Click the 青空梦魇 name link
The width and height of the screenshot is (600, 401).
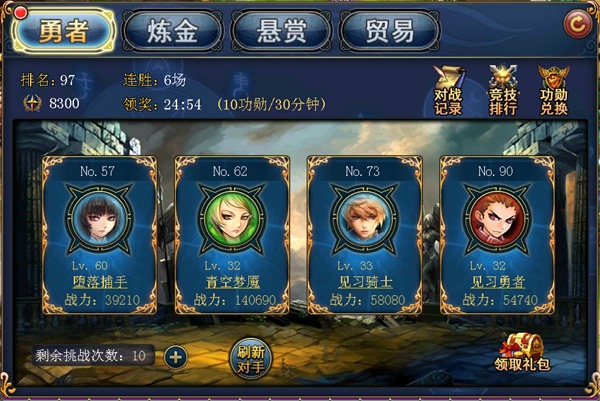pos(233,282)
